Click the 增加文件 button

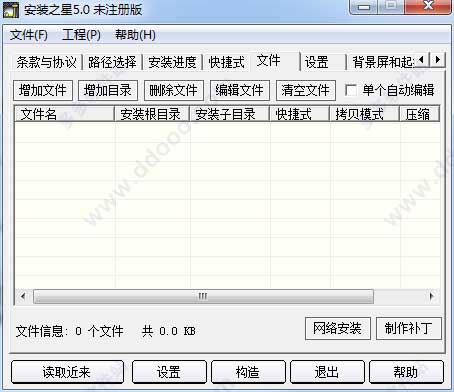click(x=43, y=90)
